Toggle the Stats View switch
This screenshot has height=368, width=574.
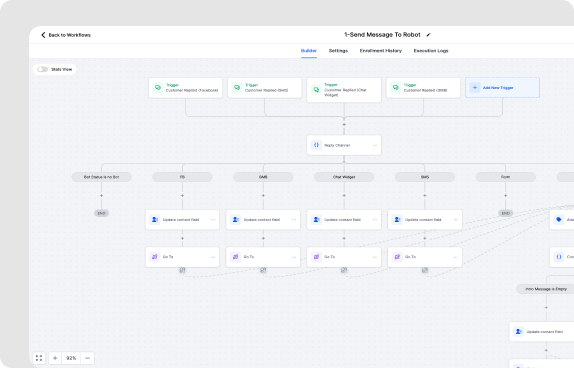(42, 69)
